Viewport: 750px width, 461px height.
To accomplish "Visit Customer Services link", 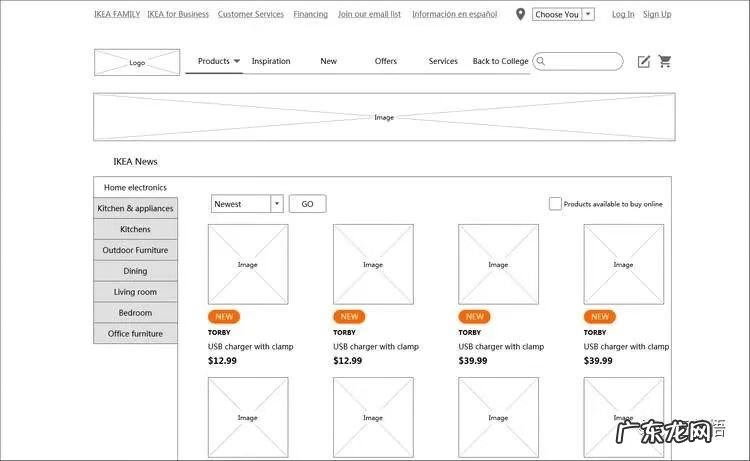I will 251,14.
